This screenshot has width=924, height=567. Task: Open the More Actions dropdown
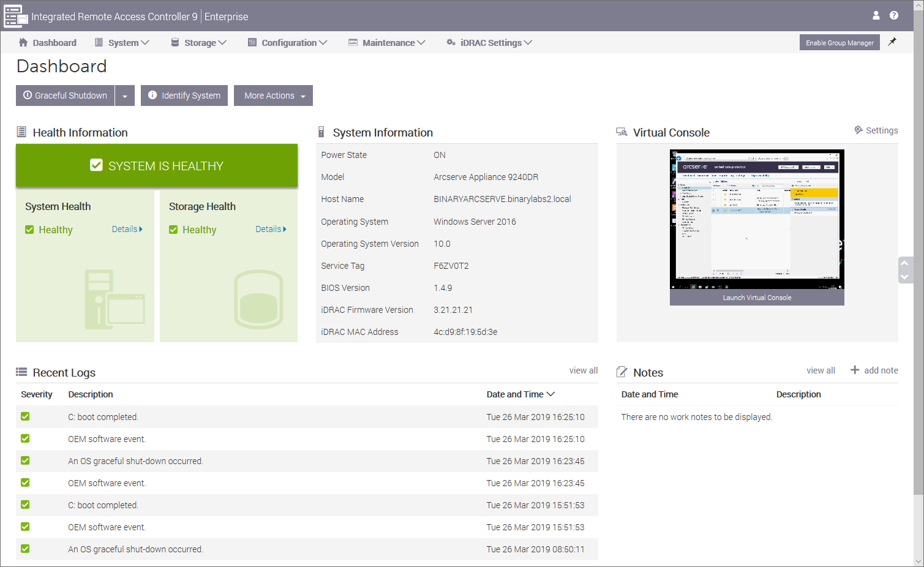(x=273, y=96)
